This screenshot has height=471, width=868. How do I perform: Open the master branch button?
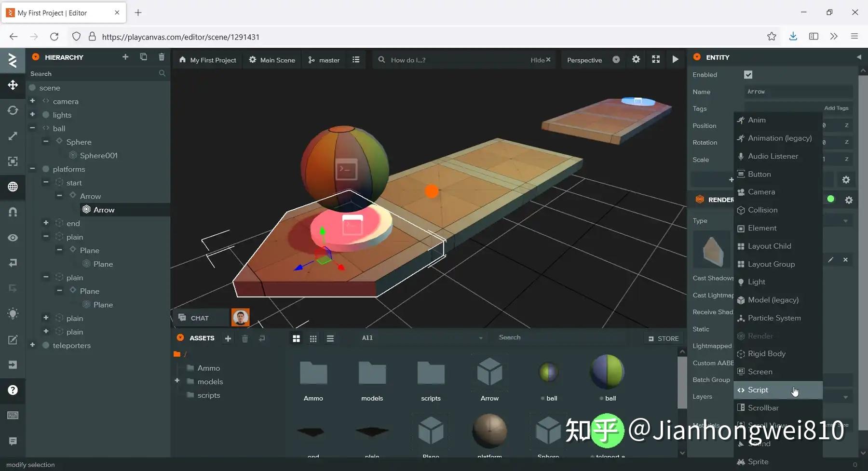click(x=324, y=60)
